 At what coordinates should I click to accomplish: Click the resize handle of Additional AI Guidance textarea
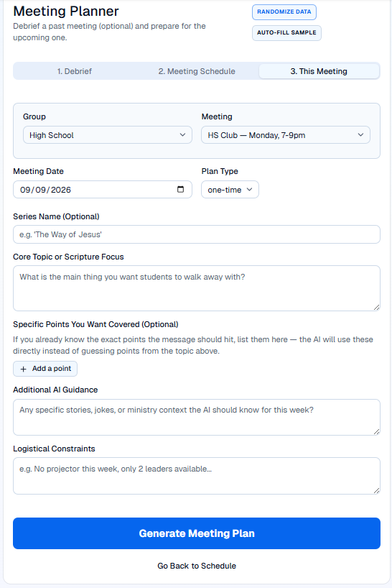click(377, 431)
